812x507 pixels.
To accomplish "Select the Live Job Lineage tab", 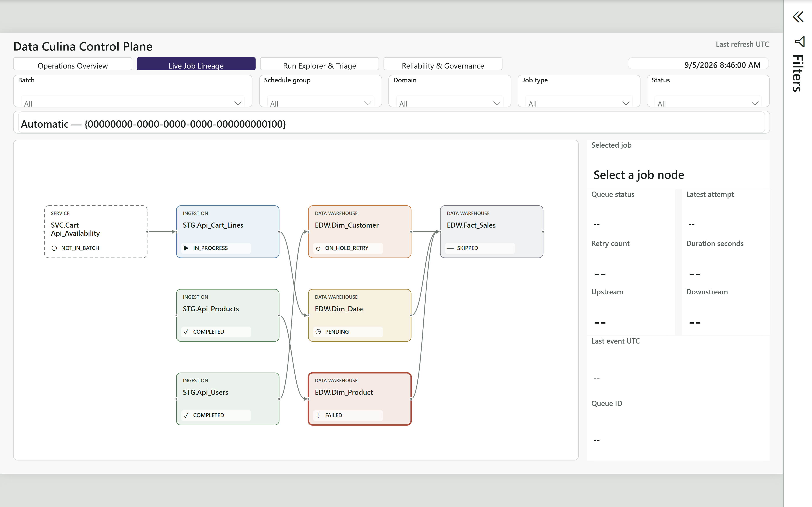I will [x=196, y=64].
